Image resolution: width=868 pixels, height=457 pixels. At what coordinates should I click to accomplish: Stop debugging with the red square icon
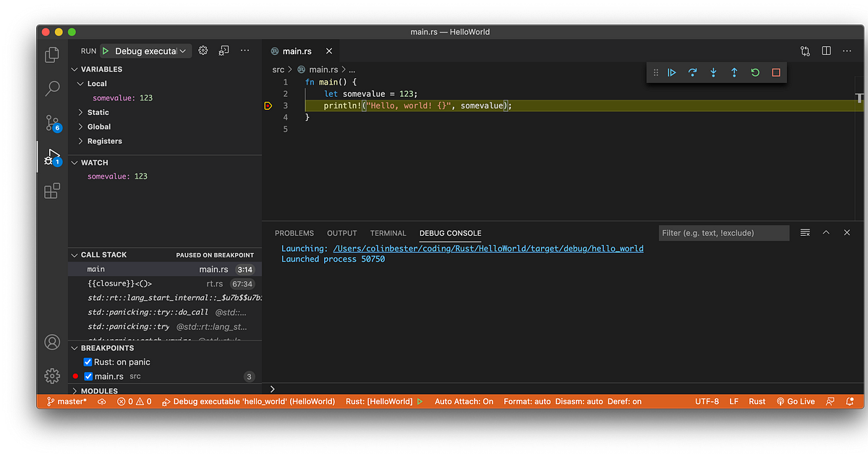[775, 72]
